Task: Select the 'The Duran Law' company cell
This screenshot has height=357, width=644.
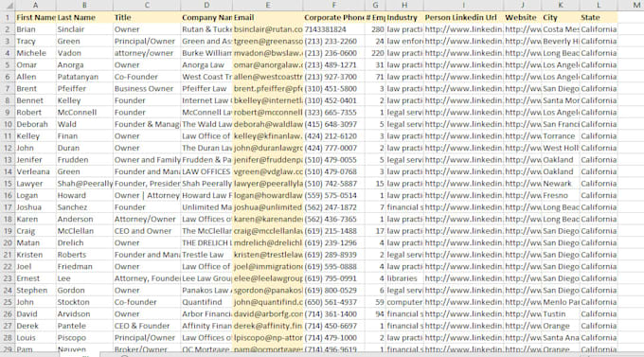Action: pos(206,148)
